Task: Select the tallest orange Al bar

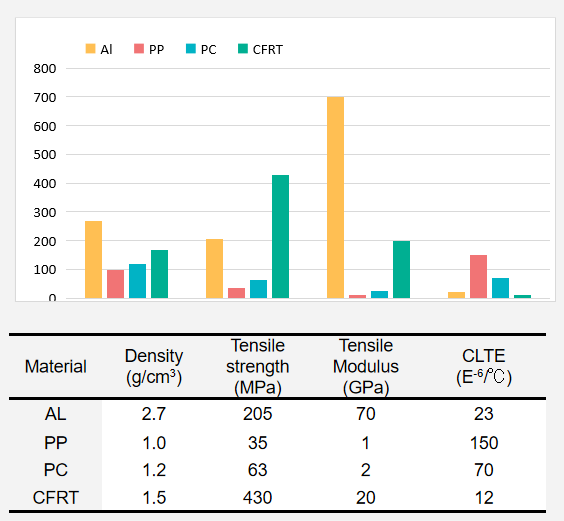Action: coord(335,198)
